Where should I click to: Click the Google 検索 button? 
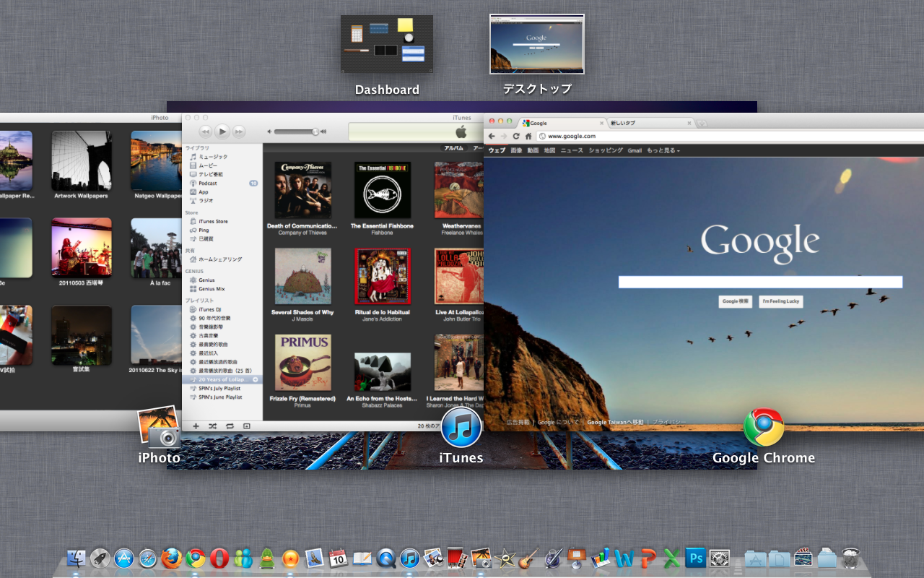point(736,301)
